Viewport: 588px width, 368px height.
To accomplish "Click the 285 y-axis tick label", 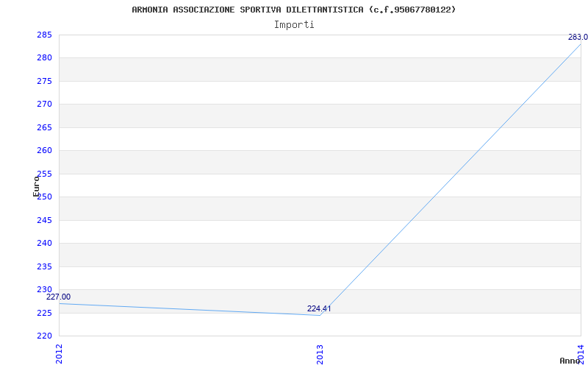I will pos(44,35).
